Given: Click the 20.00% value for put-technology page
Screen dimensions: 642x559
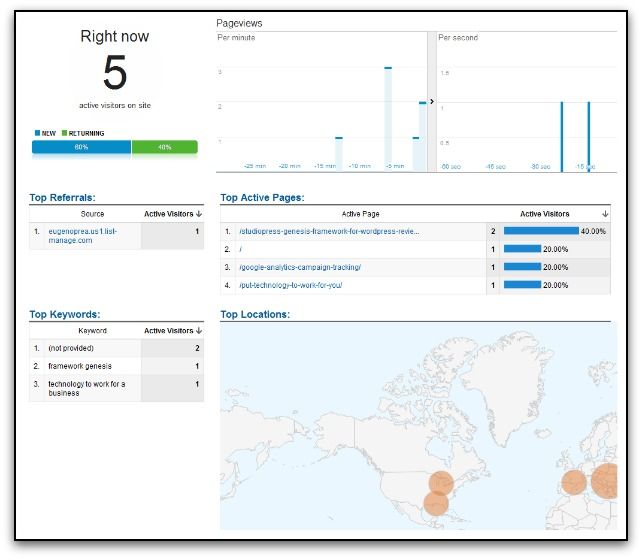Looking at the screenshot, I should tap(556, 285).
